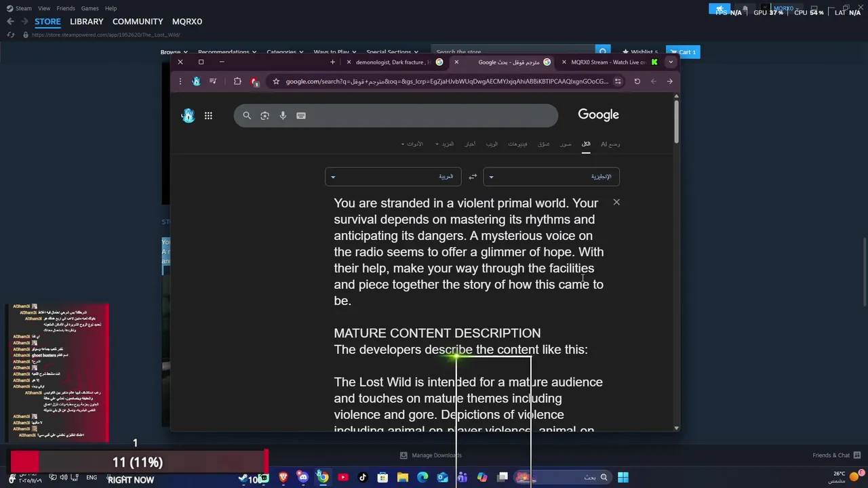This screenshot has width=868, height=488.
Task: Open the source language العربية dropdown
Action: [393, 177]
